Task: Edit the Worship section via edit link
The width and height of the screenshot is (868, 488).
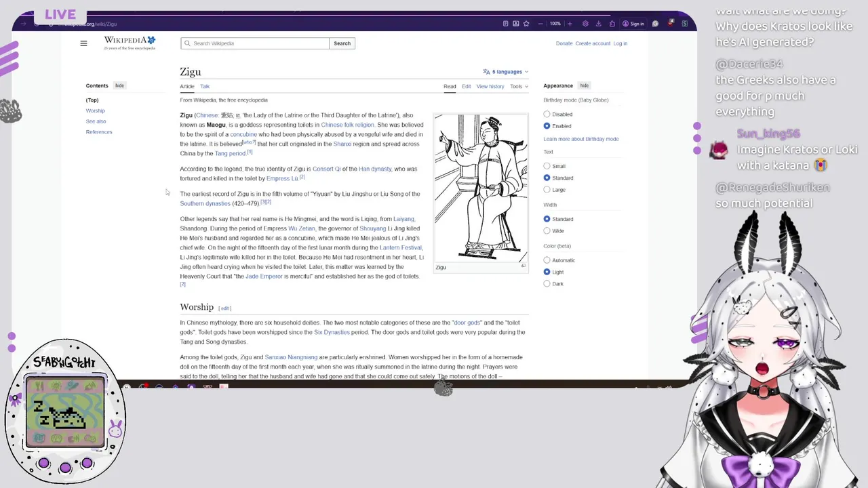Action: point(224,308)
